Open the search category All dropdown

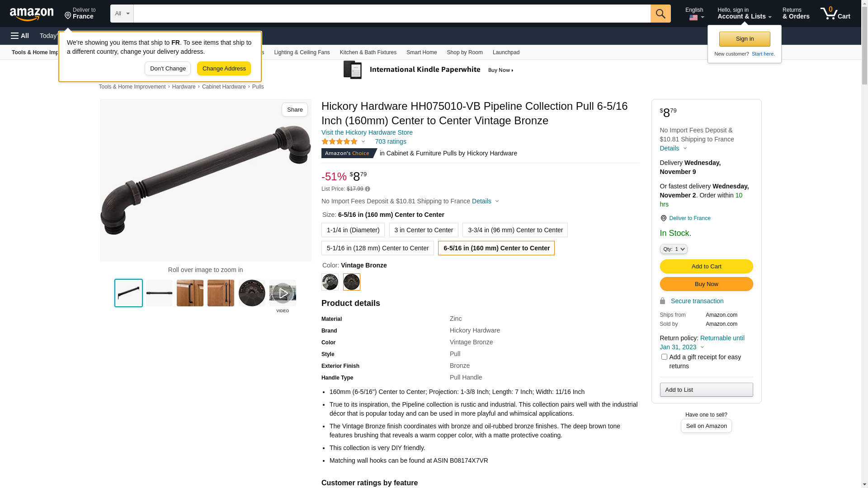(x=122, y=14)
